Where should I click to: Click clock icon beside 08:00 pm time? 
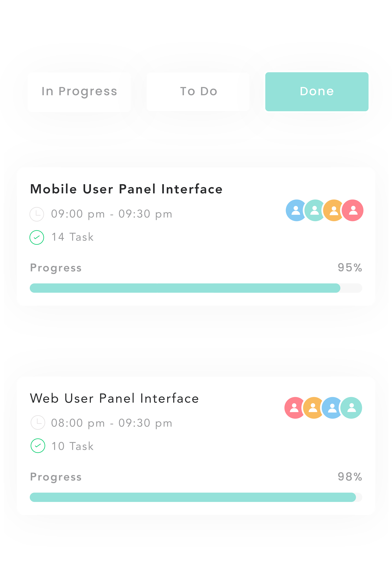click(38, 423)
